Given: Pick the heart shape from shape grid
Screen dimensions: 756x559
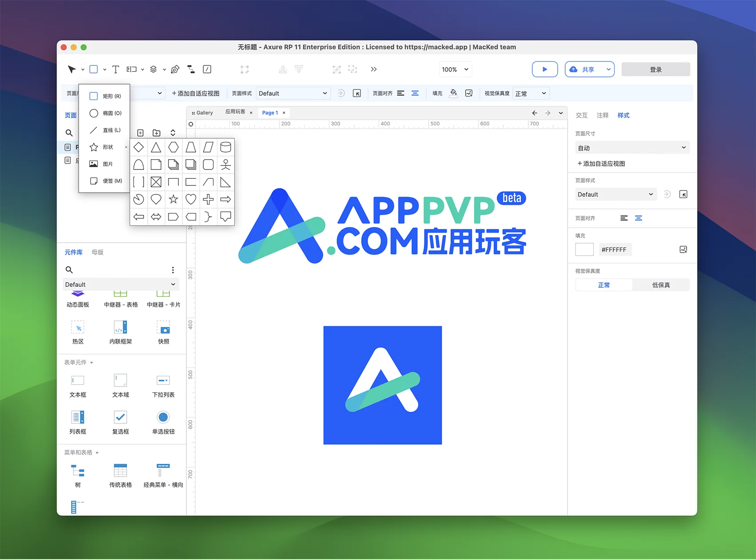Looking at the screenshot, I should coord(191,199).
